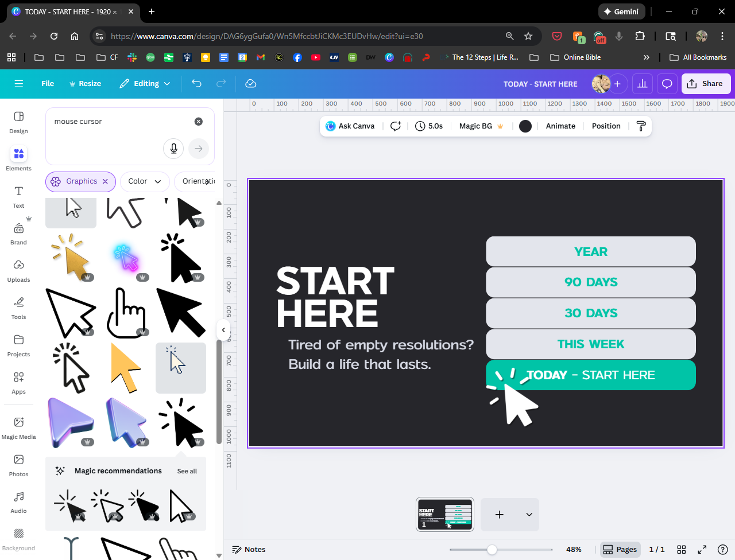Undo the last action
The image size is (735, 560).
[196, 84]
